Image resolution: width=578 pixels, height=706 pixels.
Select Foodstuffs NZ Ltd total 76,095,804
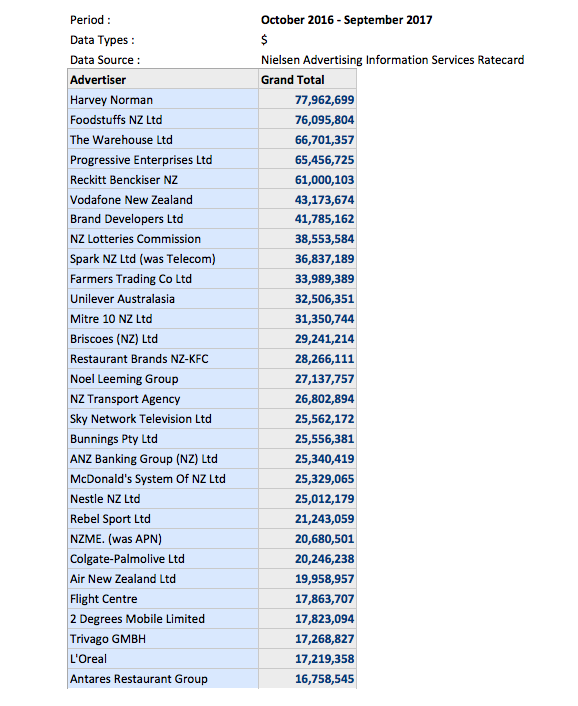(x=307, y=120)
